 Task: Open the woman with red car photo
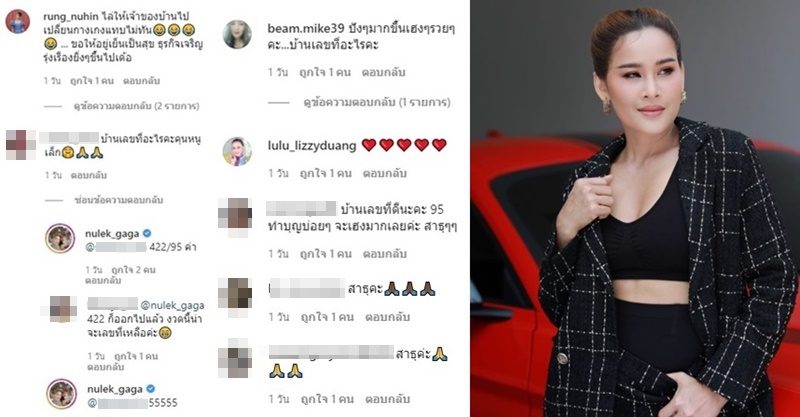coord(635,208)
